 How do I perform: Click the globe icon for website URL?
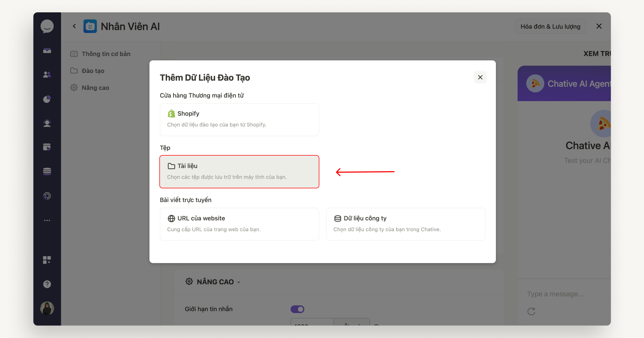click(x=171, y=218)
